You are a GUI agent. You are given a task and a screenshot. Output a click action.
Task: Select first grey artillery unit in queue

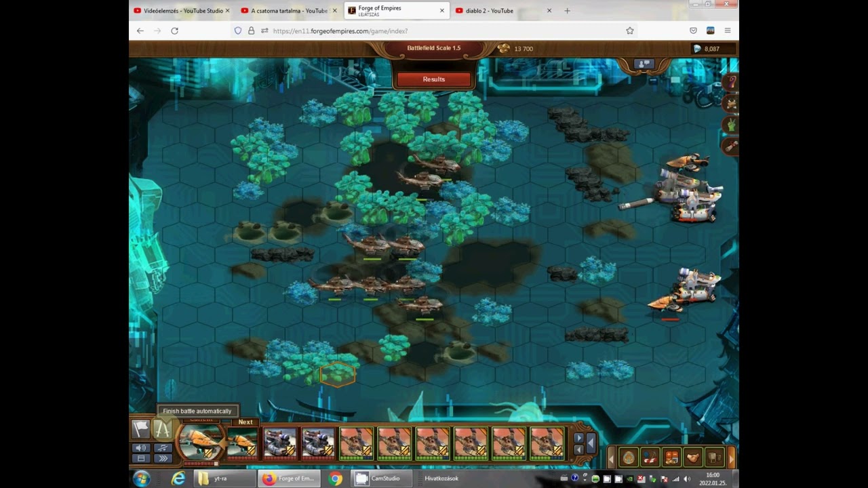pyautogui.click(x=279, y=443)
